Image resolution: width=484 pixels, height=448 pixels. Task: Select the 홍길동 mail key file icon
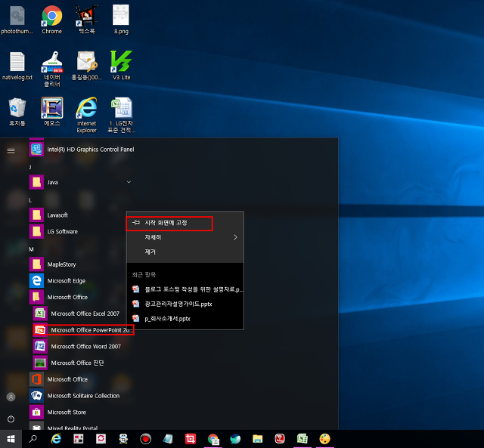(x=87, y=66)
